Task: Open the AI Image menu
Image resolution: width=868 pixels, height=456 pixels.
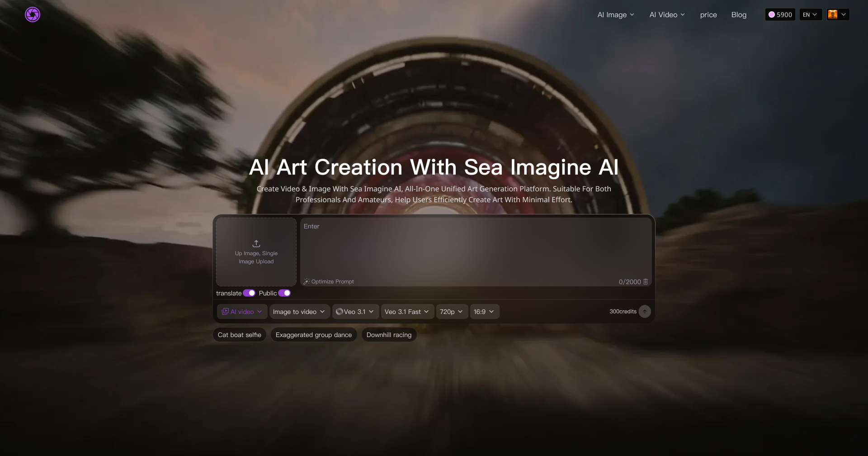Action: [x=615, y=14]
